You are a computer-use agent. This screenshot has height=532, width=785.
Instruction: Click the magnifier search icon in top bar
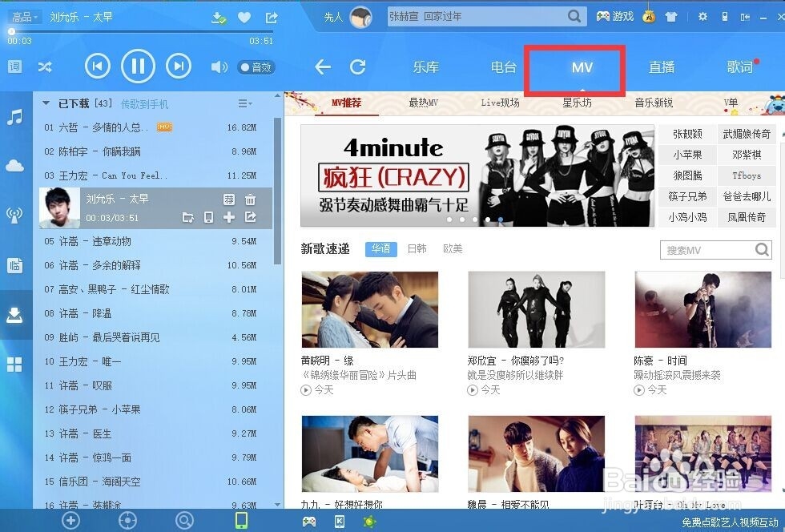pos(575,17)
